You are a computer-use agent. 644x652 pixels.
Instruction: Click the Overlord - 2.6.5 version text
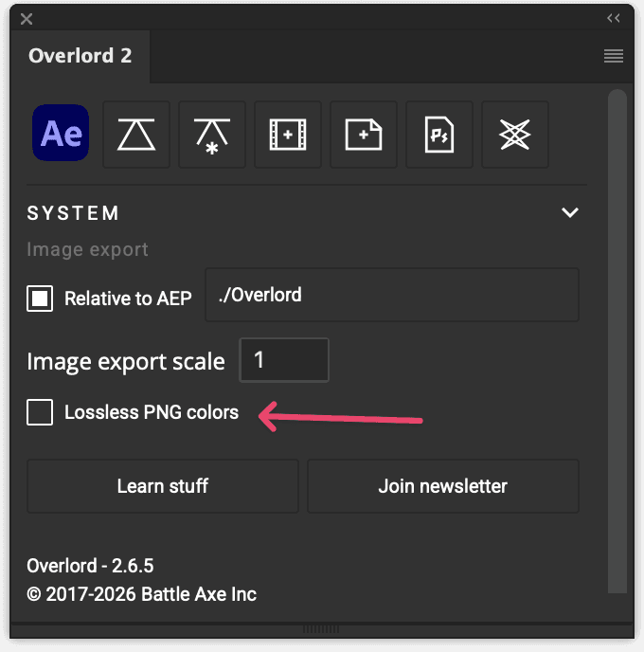click(x=90, y=566)
